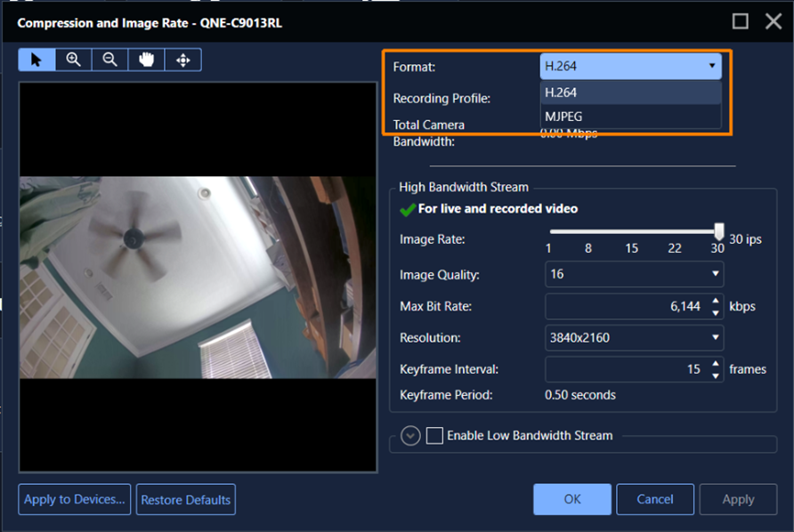Expand the Low Bandwidth Stream section
Screen dimensions: 794x532
(x=409, y=436)
